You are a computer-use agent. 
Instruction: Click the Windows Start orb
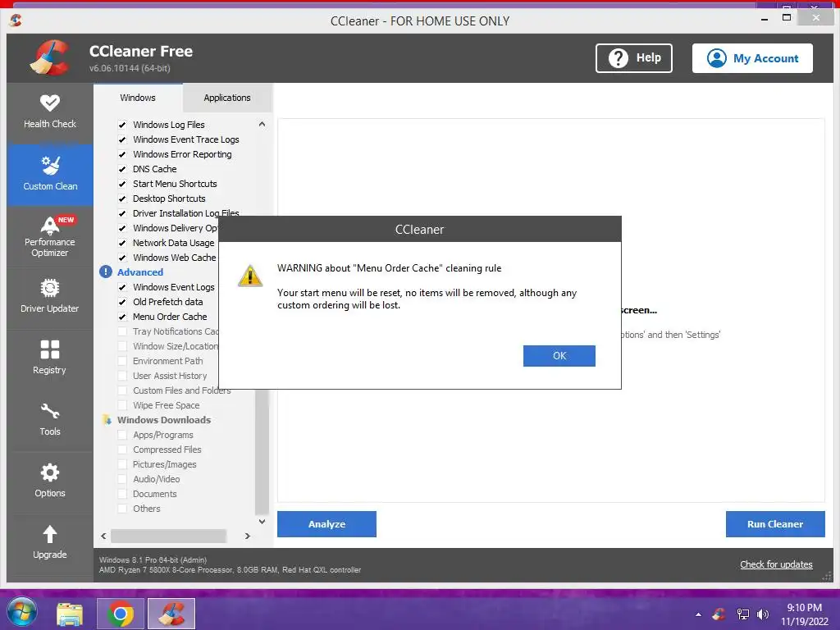22,613
